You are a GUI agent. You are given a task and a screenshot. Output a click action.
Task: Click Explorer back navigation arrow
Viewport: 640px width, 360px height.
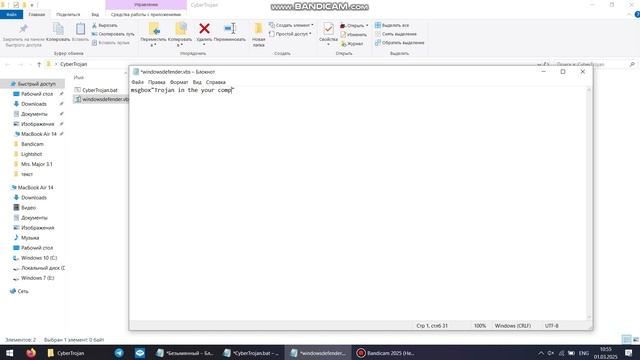[x=8, y=64]
